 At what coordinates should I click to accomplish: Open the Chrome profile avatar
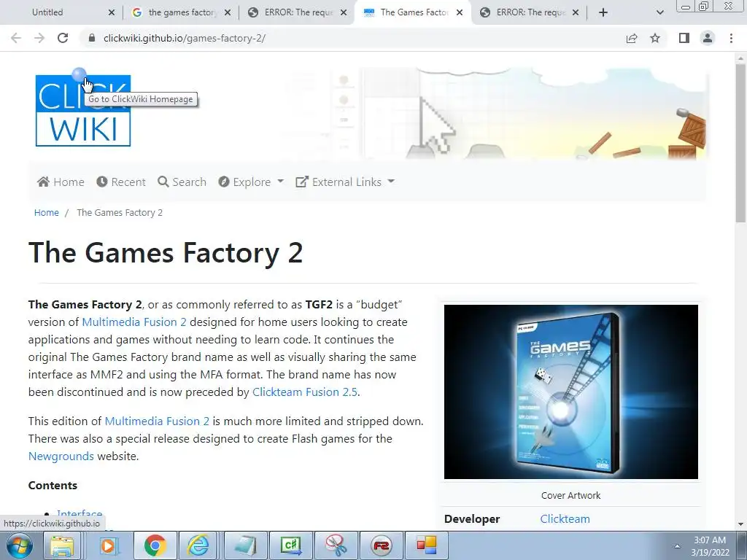(x=708, y=38)
